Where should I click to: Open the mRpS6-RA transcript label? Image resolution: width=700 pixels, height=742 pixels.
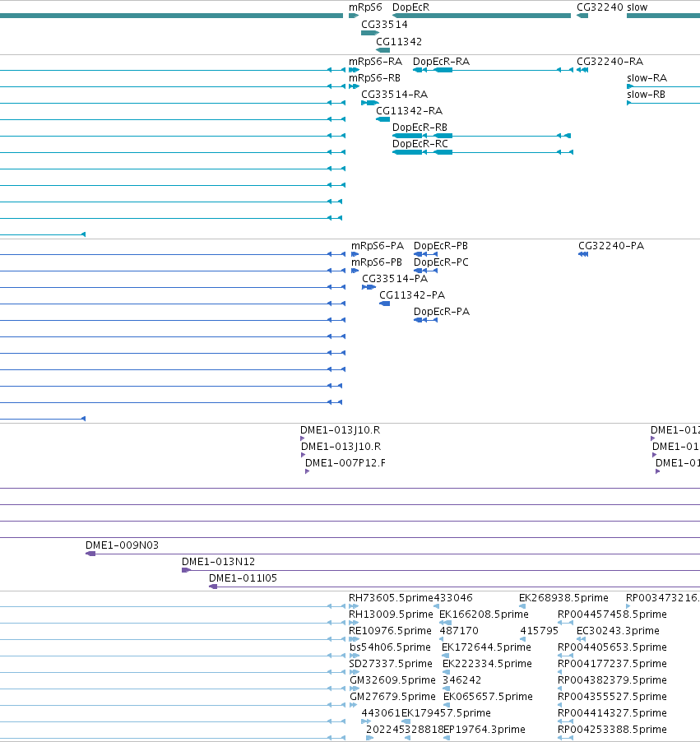pyautogui.click(x=375, y=62)
